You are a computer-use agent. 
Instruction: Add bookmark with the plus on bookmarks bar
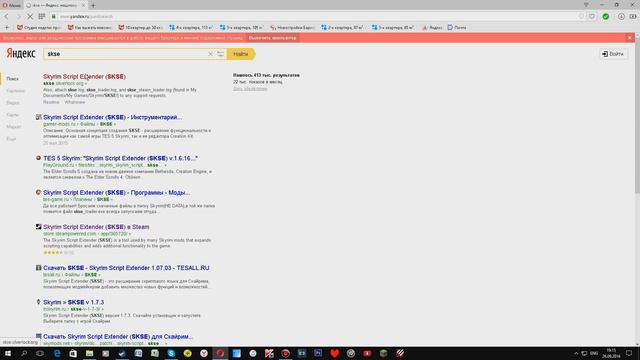coord(7,27)
